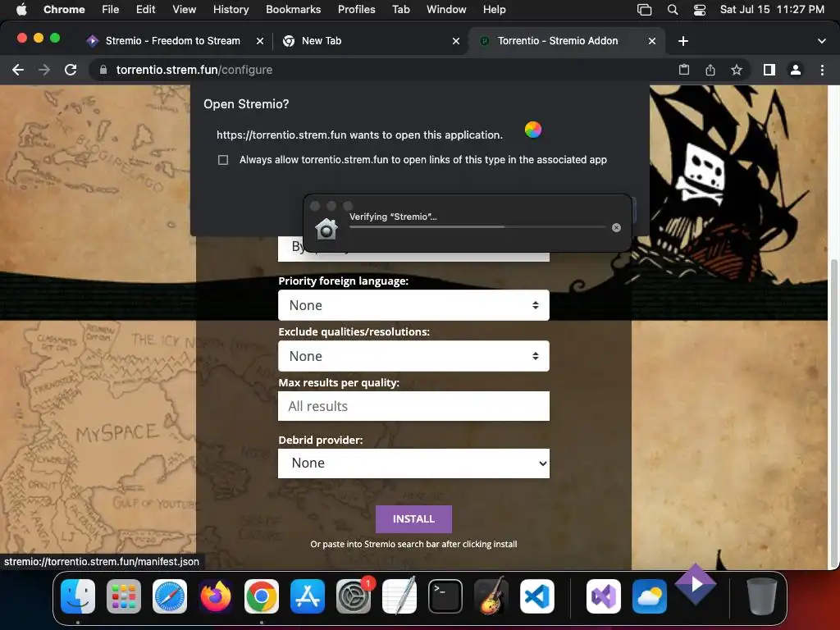This screenshot has width=840, height=630.
Task: Click the Chrome back arrow
Action: 18,70
